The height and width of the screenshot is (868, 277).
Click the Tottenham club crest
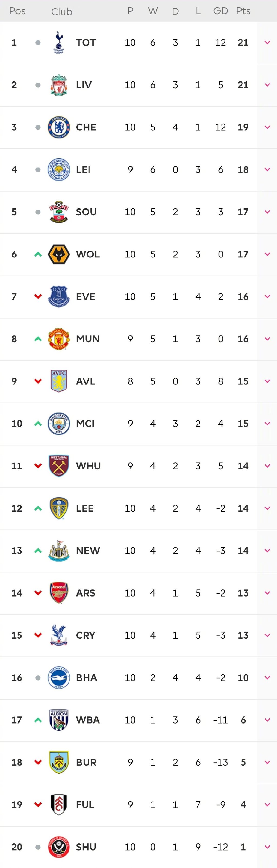(x=59, y=43)
